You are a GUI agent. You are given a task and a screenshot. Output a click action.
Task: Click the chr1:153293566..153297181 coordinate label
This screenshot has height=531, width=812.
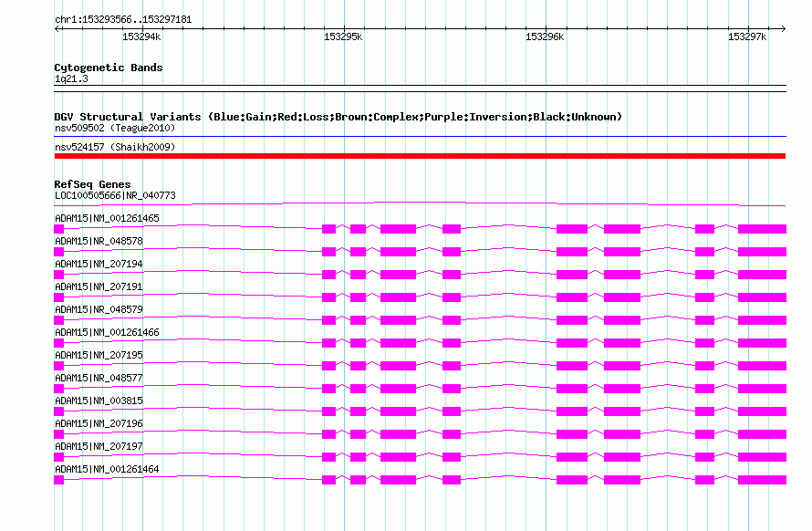pyautogui.click(x=123, y=19)
